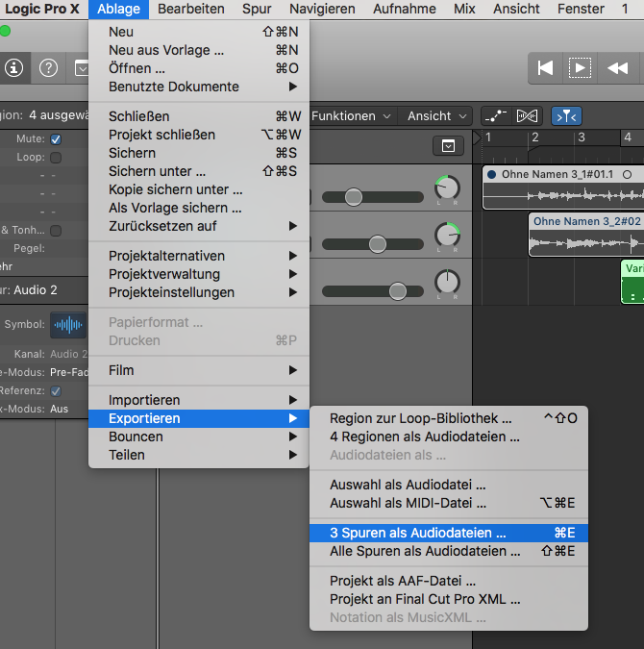Select Als Vorlage sichern entry
644x649 pixels.
point(199,208)
